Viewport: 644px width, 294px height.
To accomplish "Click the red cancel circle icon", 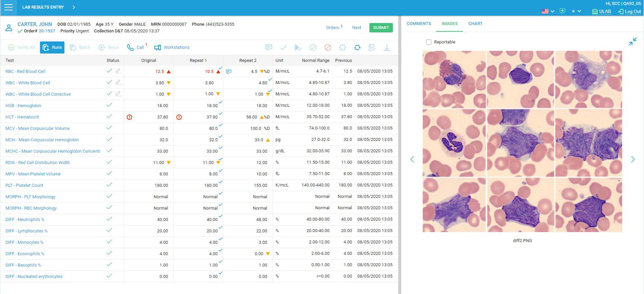I will pyautogui.click(x=328, y=48).
